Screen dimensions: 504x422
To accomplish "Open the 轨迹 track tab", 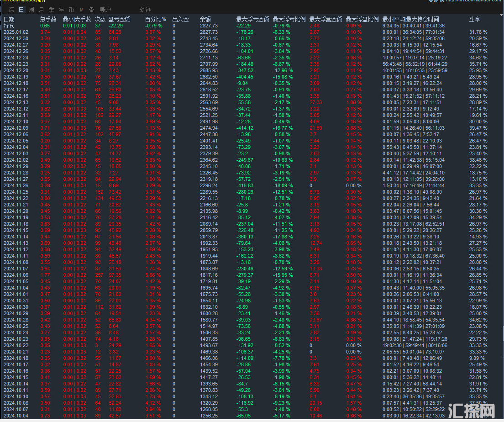I will point(145,10).
